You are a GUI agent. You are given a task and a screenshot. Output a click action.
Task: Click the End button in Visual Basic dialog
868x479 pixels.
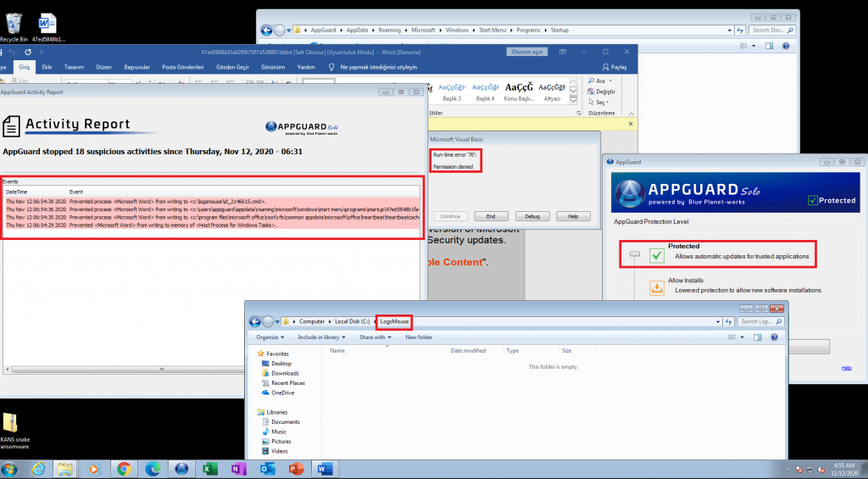click(492, 216)
